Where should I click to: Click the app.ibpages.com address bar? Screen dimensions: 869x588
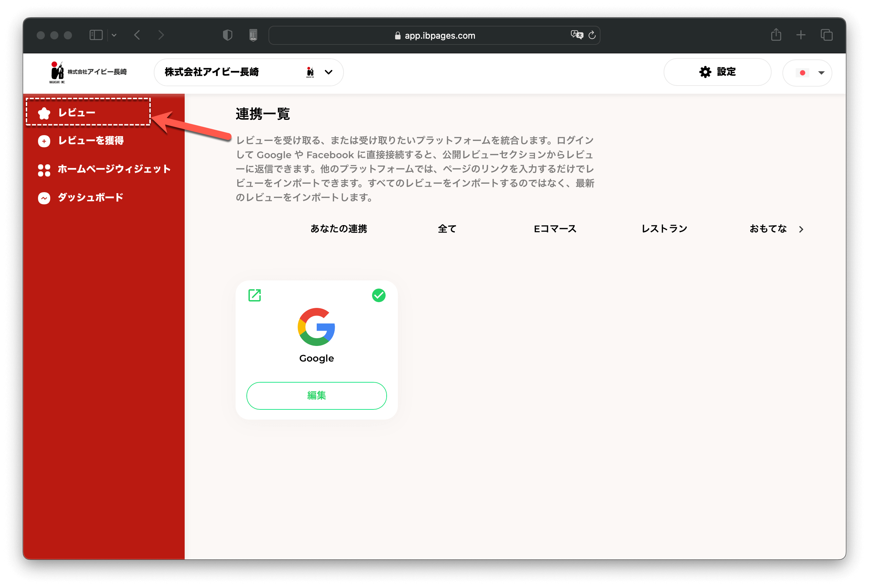434,35
